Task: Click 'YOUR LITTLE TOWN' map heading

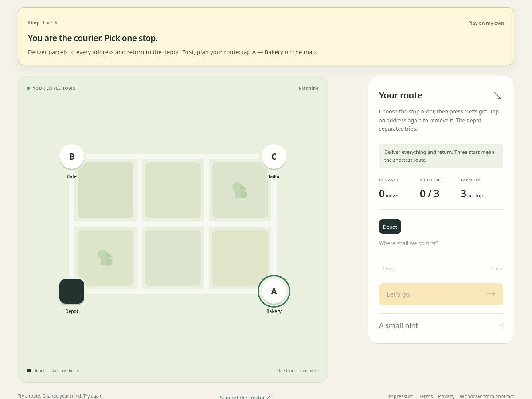Action: [54, 88]
